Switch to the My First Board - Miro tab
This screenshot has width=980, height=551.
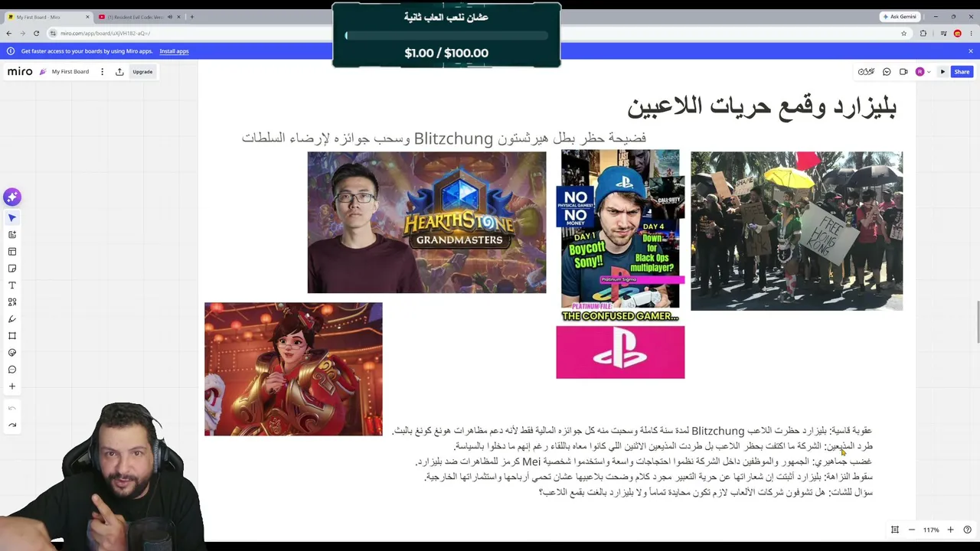48,17
